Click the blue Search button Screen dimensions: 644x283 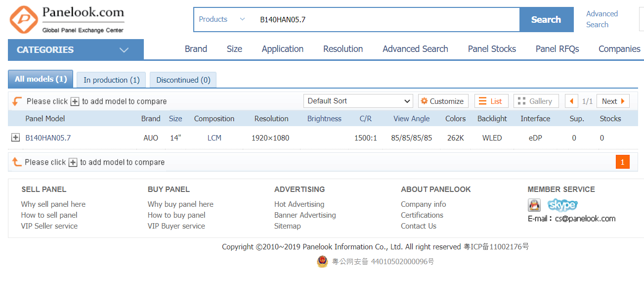click(x=546, y=20)
